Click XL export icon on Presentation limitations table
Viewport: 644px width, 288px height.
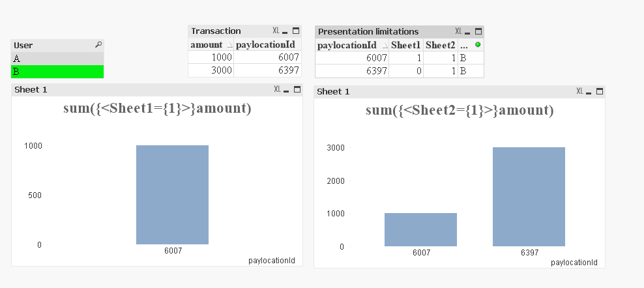click(x=458, y=31)
